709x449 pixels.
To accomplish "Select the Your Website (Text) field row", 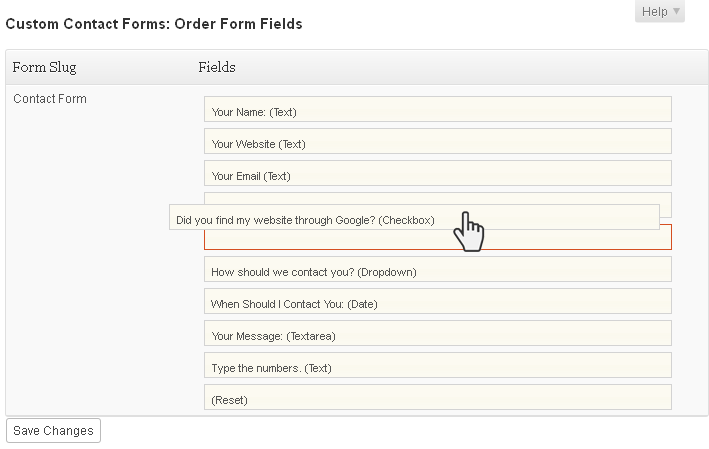I will (438, 141).
